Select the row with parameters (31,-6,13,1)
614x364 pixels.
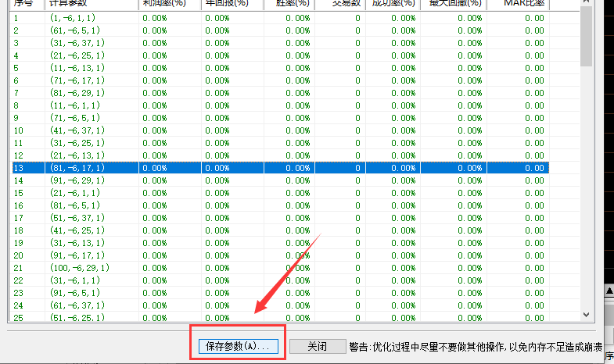click(x=280, y=243)
